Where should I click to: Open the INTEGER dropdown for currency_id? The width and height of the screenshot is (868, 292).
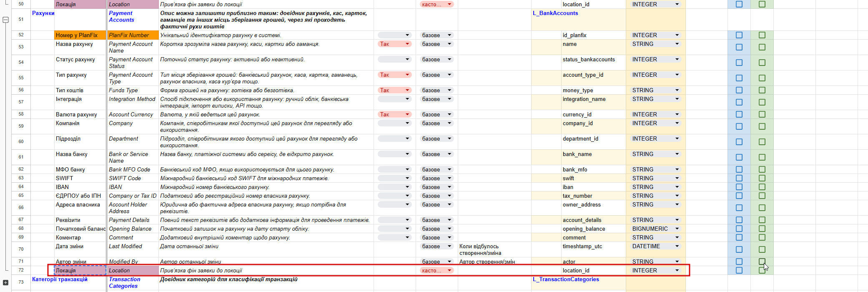[x=655, y=114]
